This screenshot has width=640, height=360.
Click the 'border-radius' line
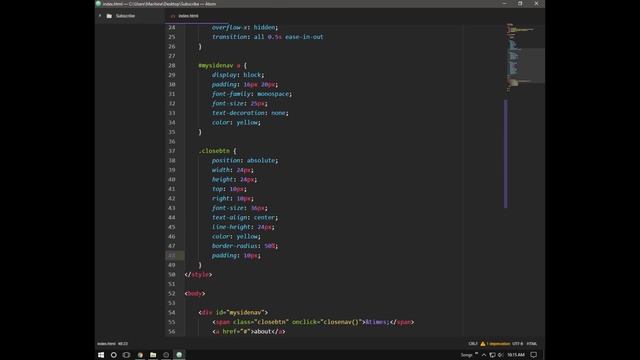[245, 246]
